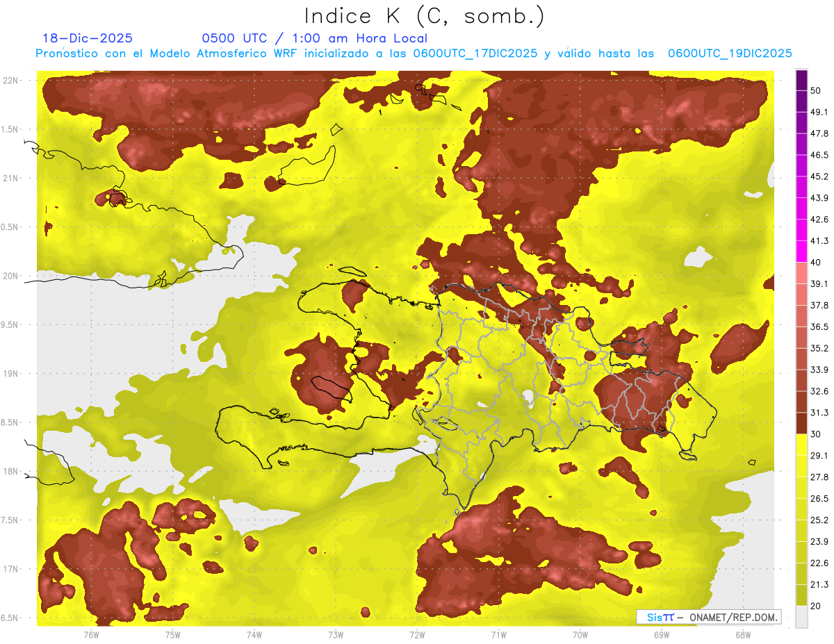Click the "74W" longitude label
Screen dimensions: 834x644
point(254,634)
